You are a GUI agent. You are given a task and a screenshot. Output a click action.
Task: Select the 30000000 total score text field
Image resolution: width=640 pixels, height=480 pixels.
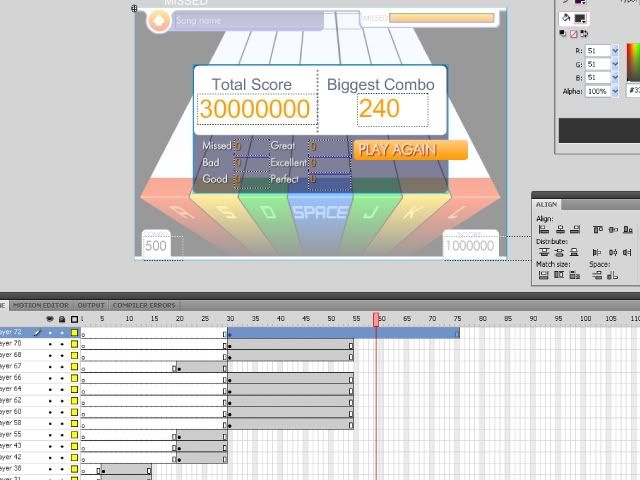click(x=257, y=109)
